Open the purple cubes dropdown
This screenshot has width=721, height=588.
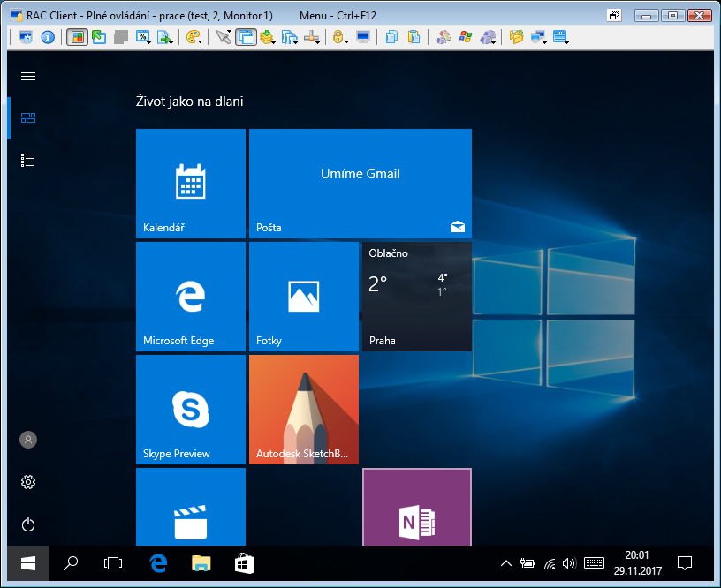point(488,37)
